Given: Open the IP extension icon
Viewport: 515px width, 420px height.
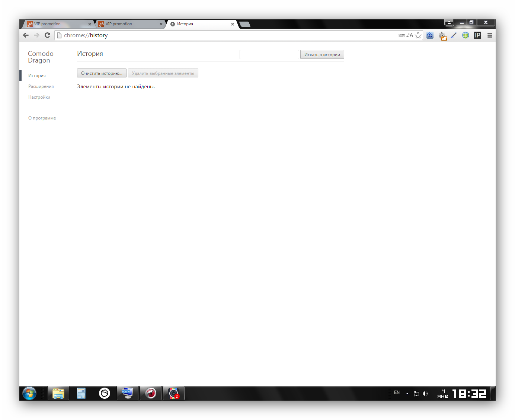Looking at the screenshot, I should click(x=477, y=35).
